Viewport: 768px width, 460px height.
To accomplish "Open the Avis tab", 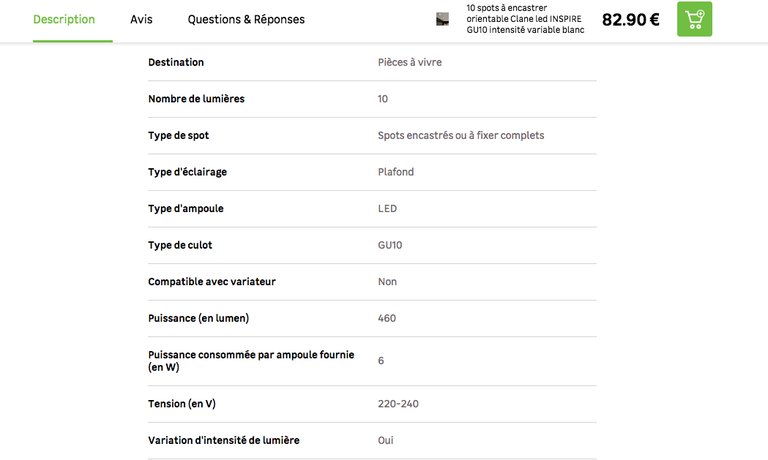I will pos(141,19).
